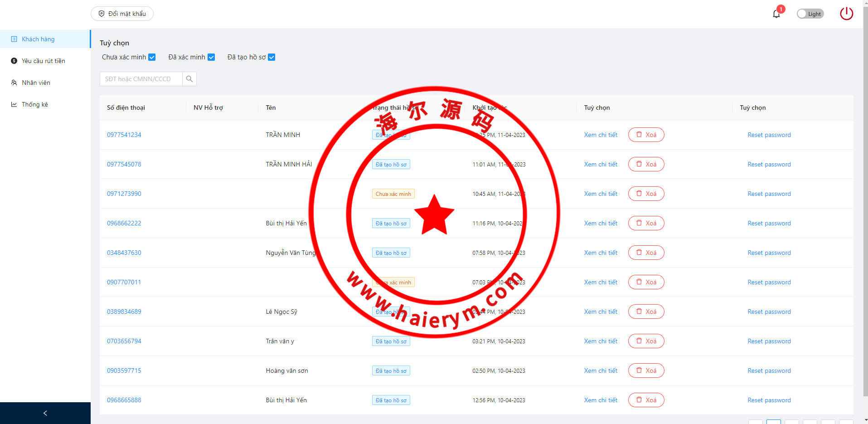
Task: Uncheck the Đã tạo hồ sơ checkbox
Action: pyautogui.click(x=272, y=57)
